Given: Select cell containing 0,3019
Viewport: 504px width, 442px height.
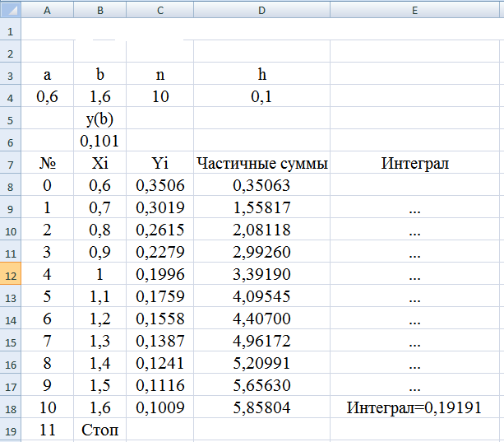Looking at the screenshot, I should (x=160, y=207).
